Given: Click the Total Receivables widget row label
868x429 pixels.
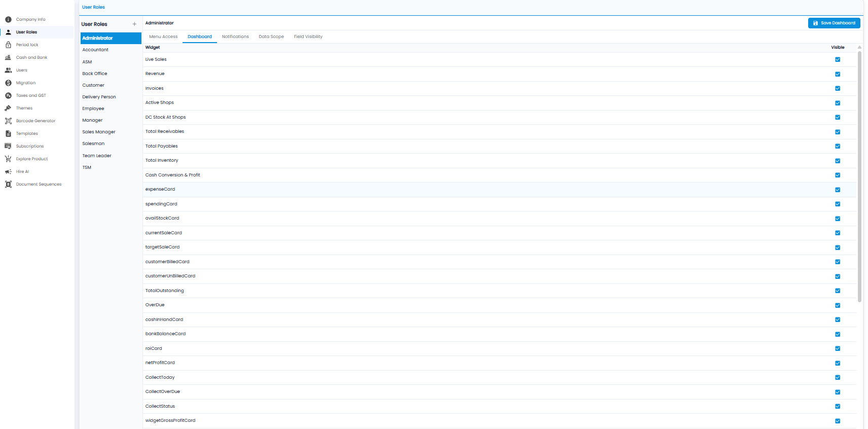Looking at the screenshot, I should 165,131.
